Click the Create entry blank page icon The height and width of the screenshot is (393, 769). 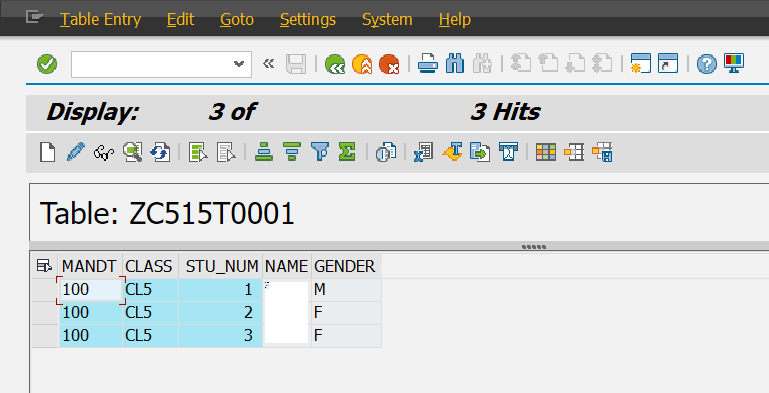pyautogui.click(x=47, y=152)
